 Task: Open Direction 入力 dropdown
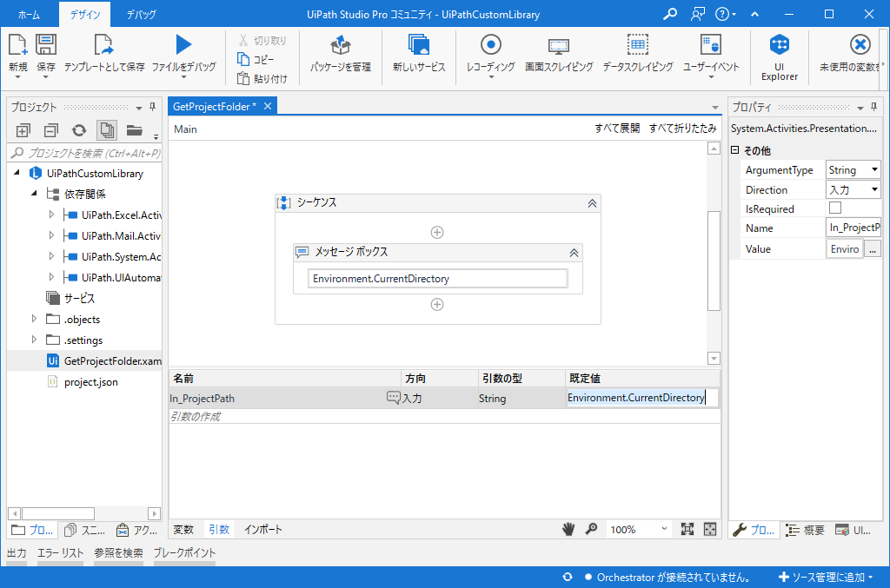tap(874, 189)
